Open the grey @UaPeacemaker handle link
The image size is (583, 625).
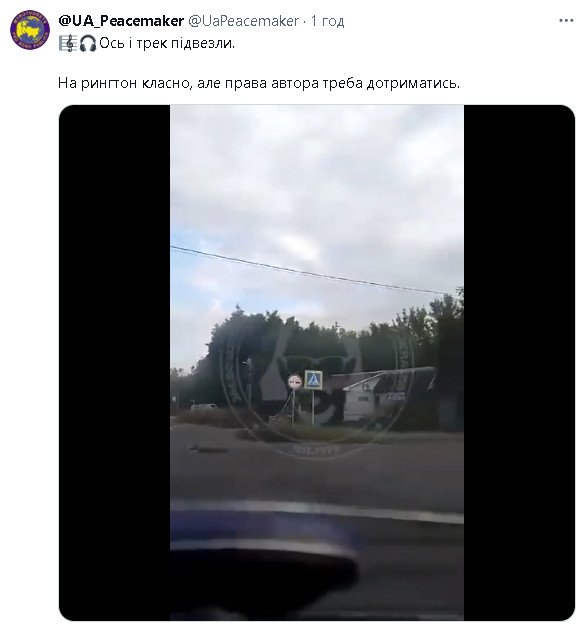click(x=243, y=21)
